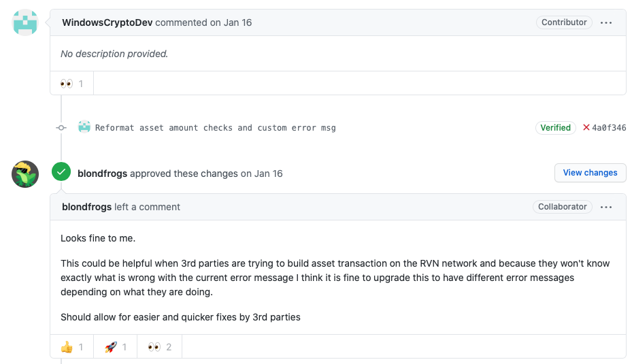Click the red failed status X icon
632x364 pixels.
coord(586,127)
